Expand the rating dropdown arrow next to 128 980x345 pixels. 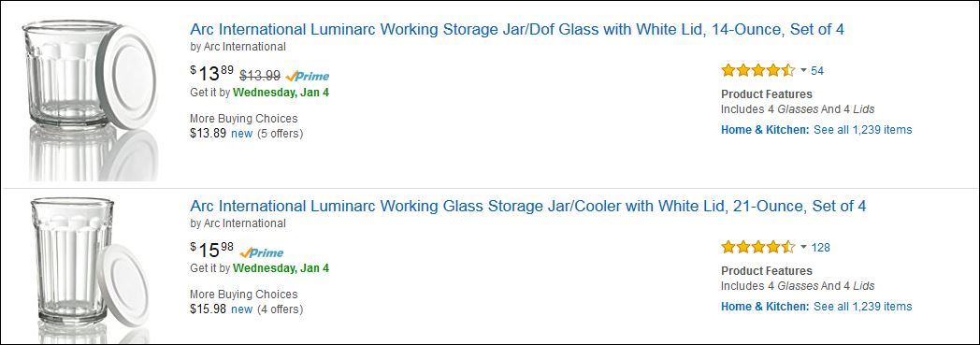click(x=803, y=248)
